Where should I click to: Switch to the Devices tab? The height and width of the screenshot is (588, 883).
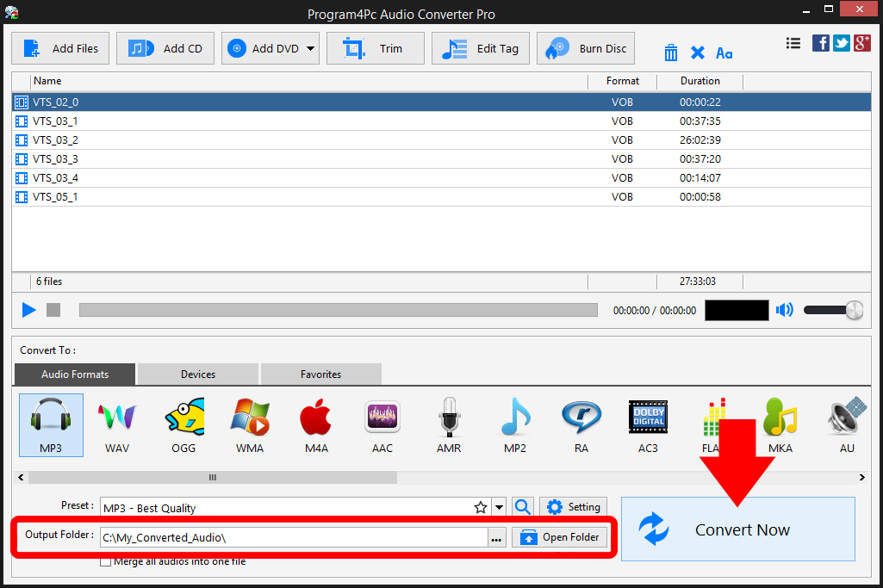tap(196, 374)
